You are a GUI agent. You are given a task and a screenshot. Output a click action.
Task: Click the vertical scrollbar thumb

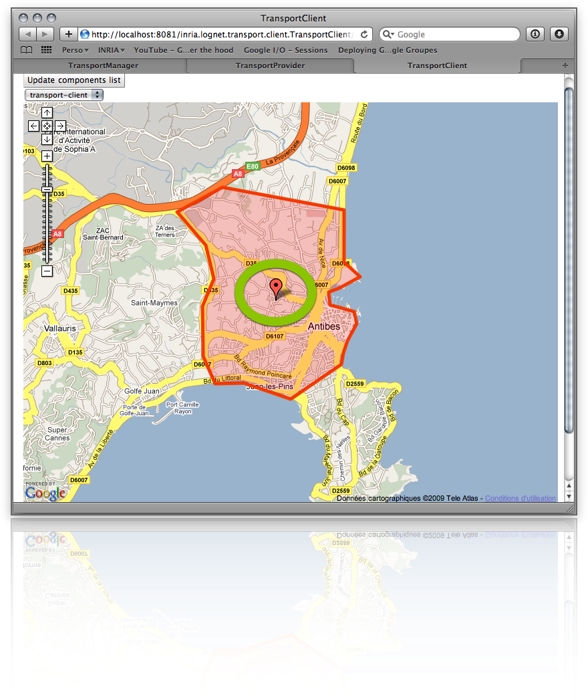pyautogui.click(x=569, y=260)
